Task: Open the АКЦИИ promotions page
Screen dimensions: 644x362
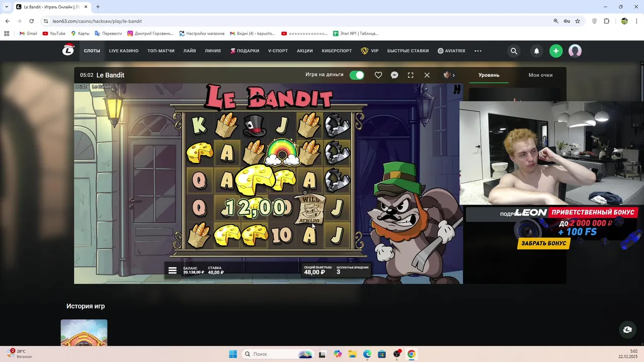Action: coord(305,51)
